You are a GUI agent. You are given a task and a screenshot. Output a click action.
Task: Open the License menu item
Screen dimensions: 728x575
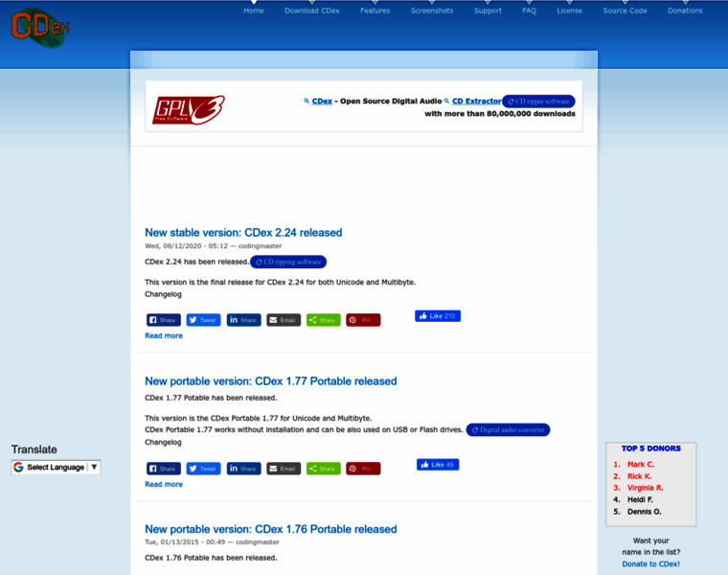point(570,11)
